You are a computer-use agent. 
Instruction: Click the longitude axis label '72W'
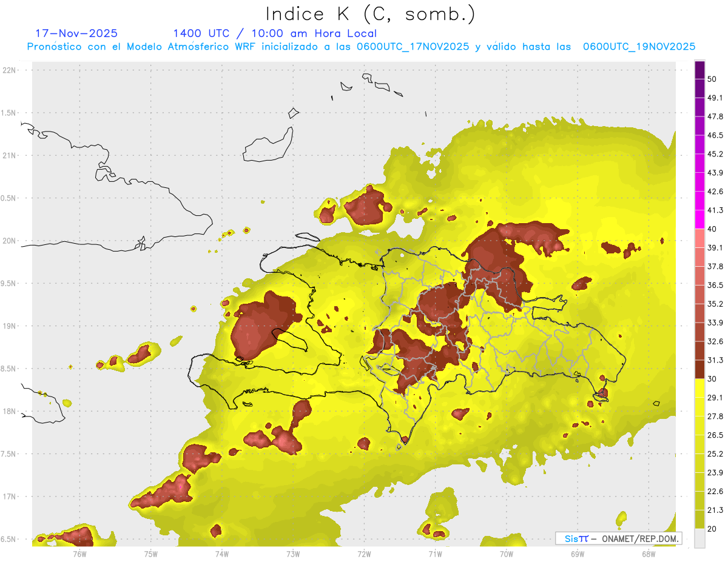(x=364, y=554)
